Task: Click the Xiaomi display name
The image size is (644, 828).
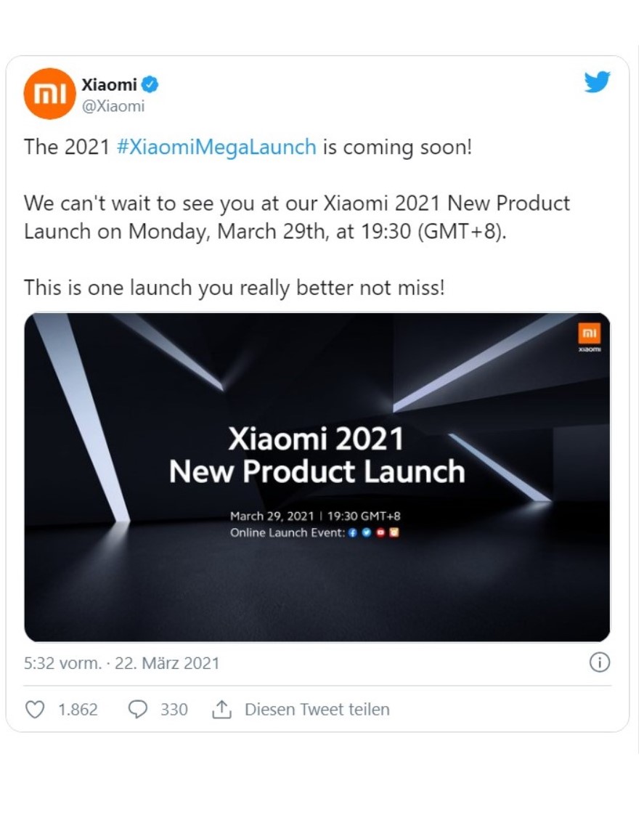Action: [x=109, y=85]
